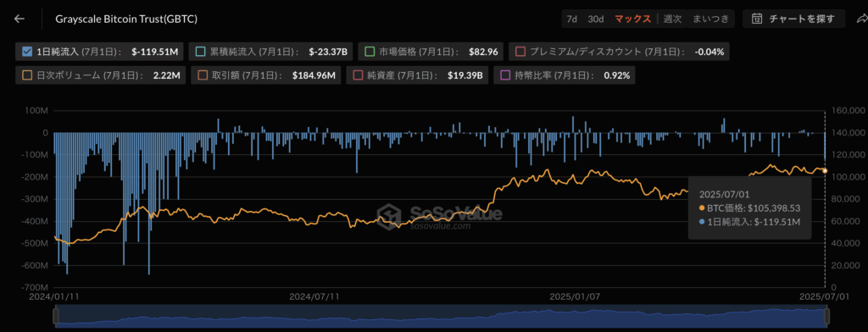Viewport: 868px width, 332px height.
Task: Click the back arrow icon
Action: (x=20, y=19)
